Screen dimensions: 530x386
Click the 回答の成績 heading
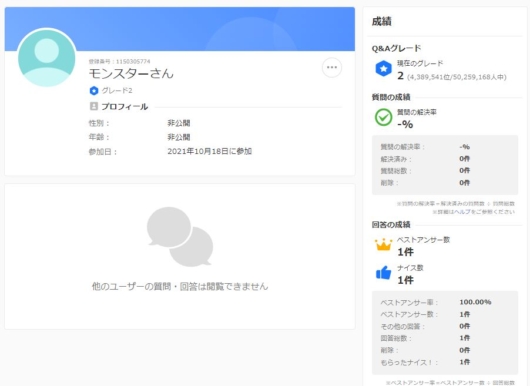click(391, 224)
